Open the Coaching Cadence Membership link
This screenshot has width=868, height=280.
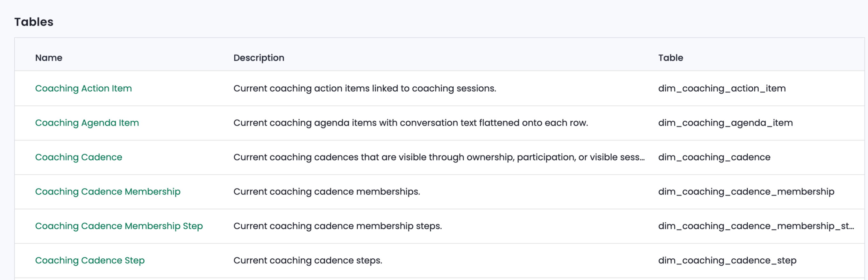pyautogui.click(x=108, y=191)
